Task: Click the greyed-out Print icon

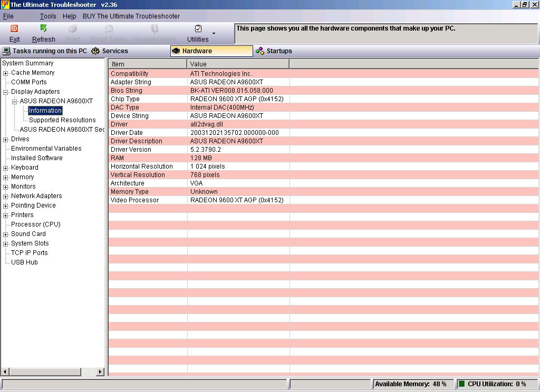Action: [x=73, y=28]
